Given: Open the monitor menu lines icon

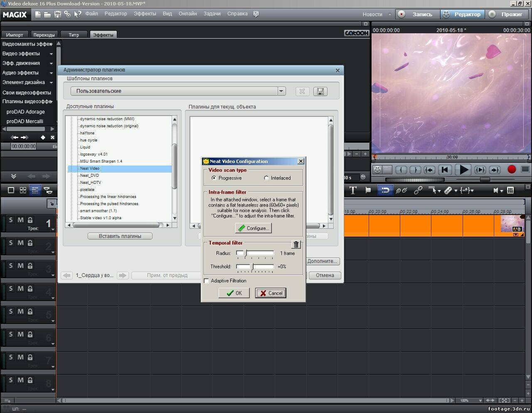Looking at the screenshot, I should [525, 170].
